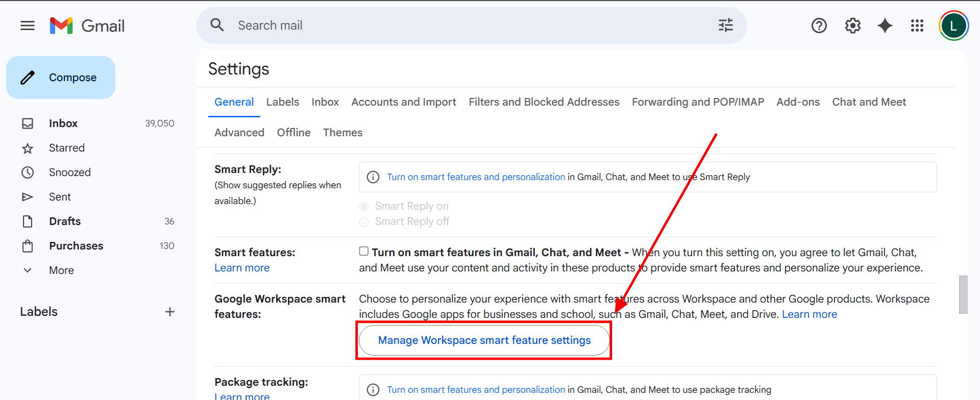
Task: Switch to the Labels settings tab
Action: pos(282,102)
